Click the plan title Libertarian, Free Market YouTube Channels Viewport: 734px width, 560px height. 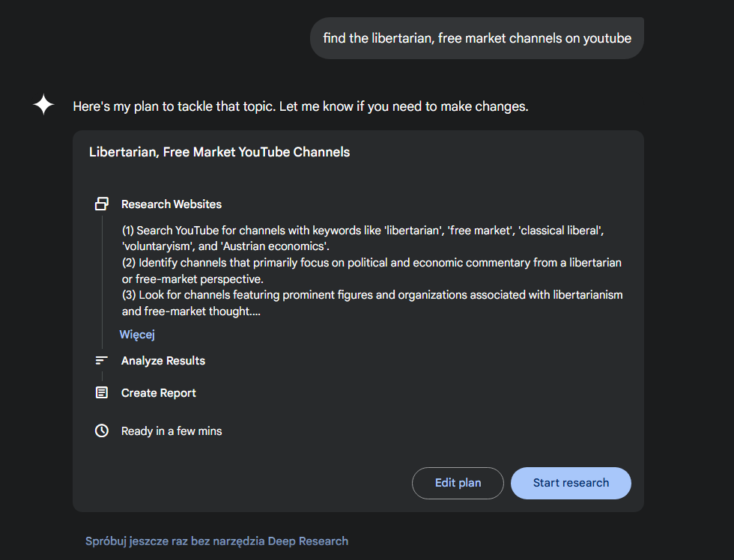[x=219, y=152]
